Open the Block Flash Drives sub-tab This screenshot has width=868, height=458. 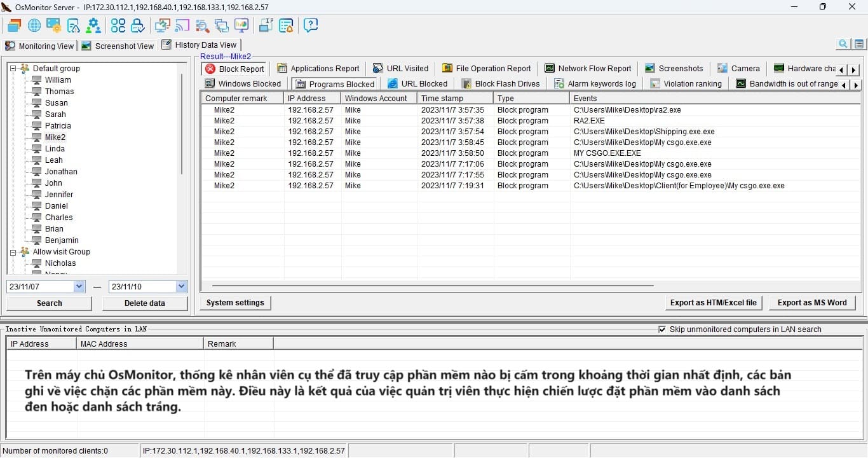(501, 83)
